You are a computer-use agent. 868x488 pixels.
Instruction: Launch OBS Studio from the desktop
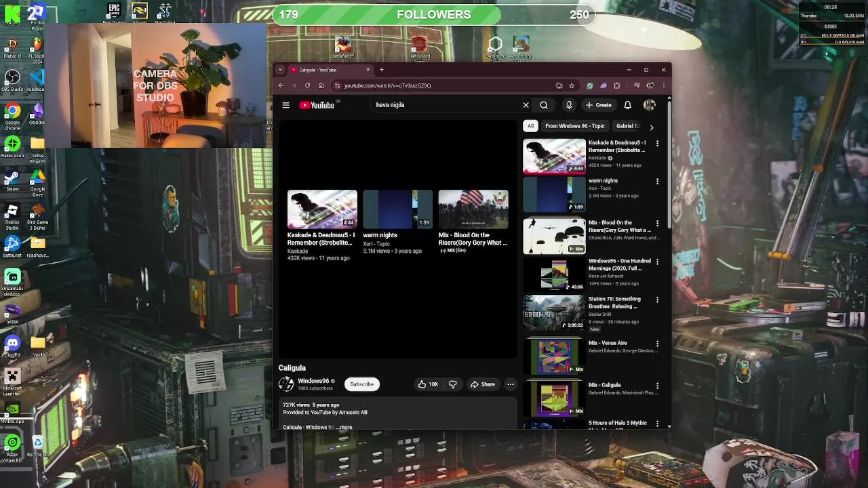(x=12, y=80)
